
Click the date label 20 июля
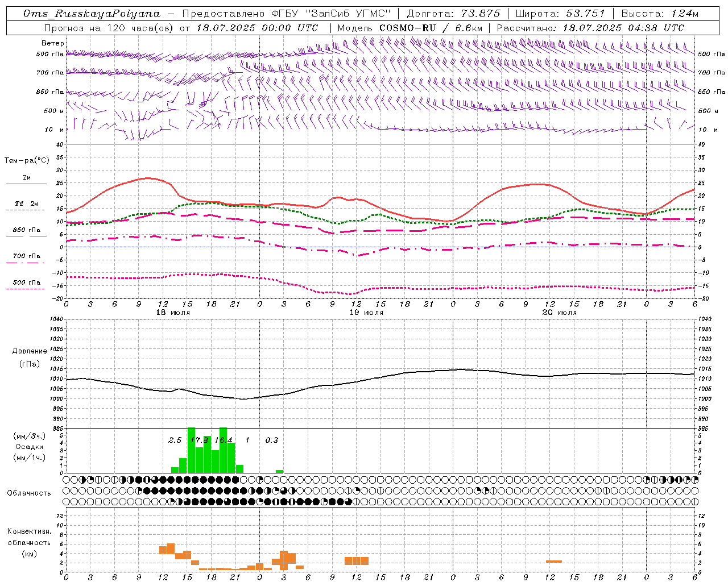click(560, 313)
